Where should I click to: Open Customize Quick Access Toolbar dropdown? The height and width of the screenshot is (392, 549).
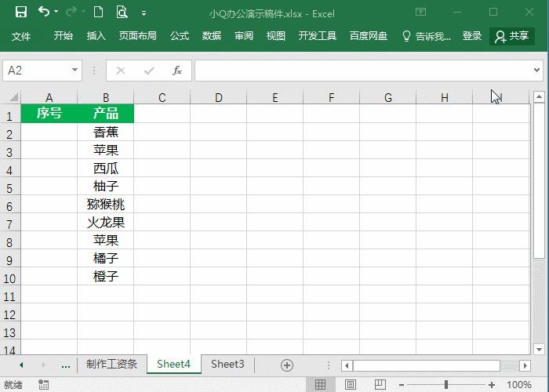click(144, 13)
